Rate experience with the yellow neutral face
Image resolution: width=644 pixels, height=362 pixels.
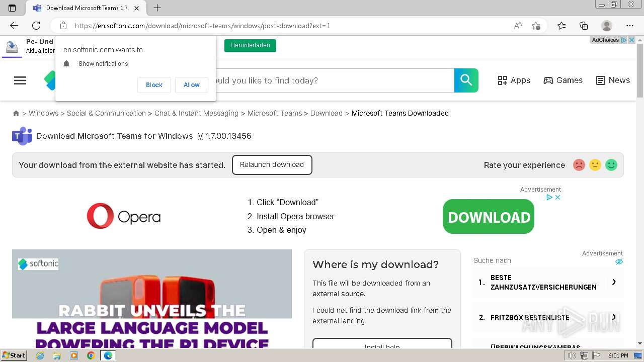click(595, 165)
